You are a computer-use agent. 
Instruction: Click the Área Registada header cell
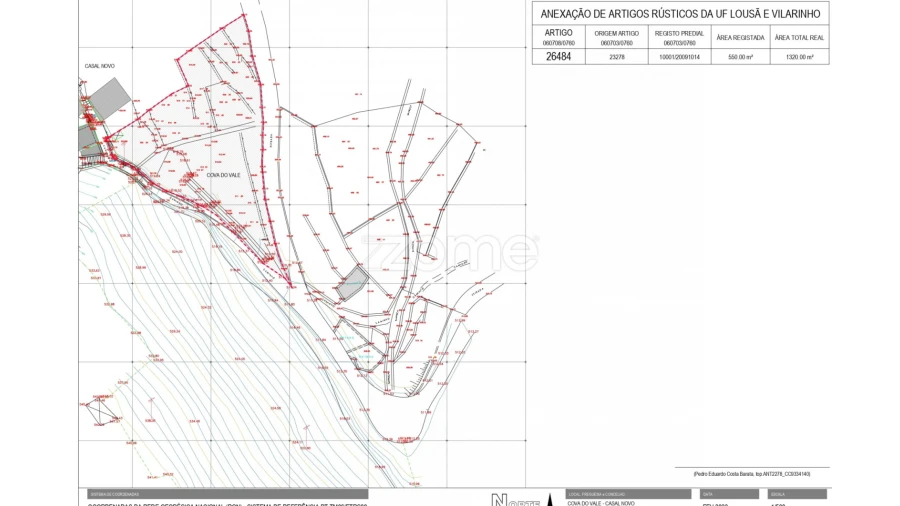(x=740, y=37)
